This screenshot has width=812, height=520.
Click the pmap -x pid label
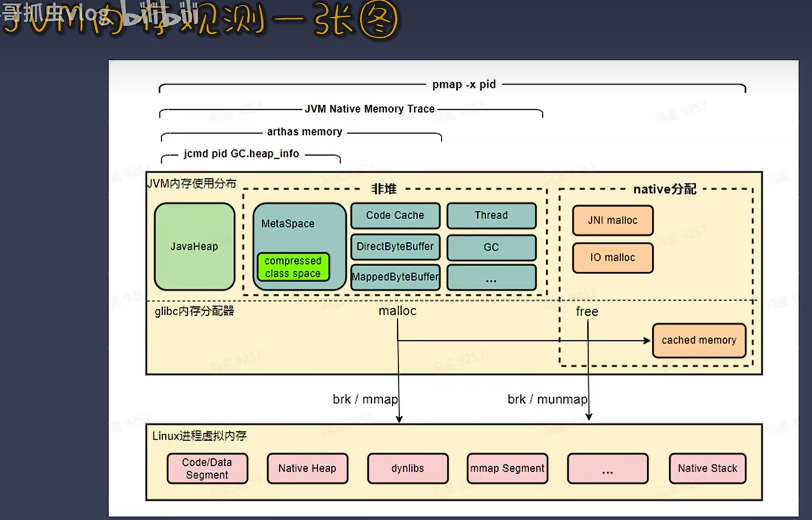coord(464,84)
